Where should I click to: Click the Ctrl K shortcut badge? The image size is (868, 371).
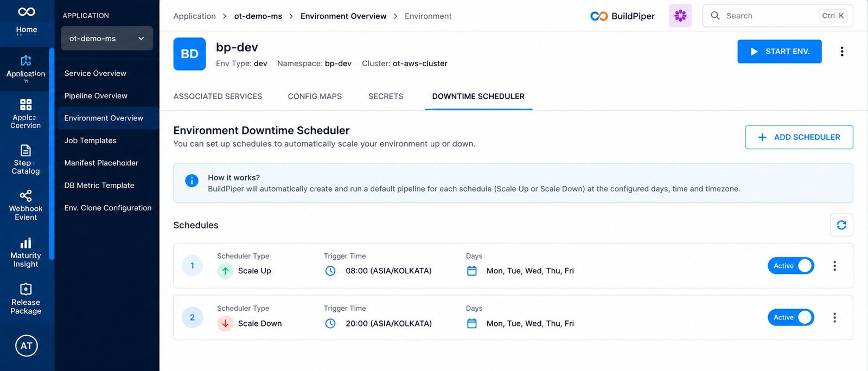click(x=833, y=16)
